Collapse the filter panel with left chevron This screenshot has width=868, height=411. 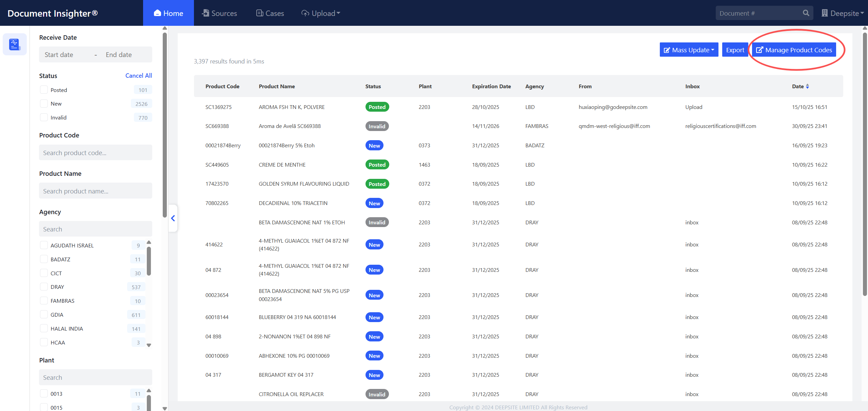[173, 218]
